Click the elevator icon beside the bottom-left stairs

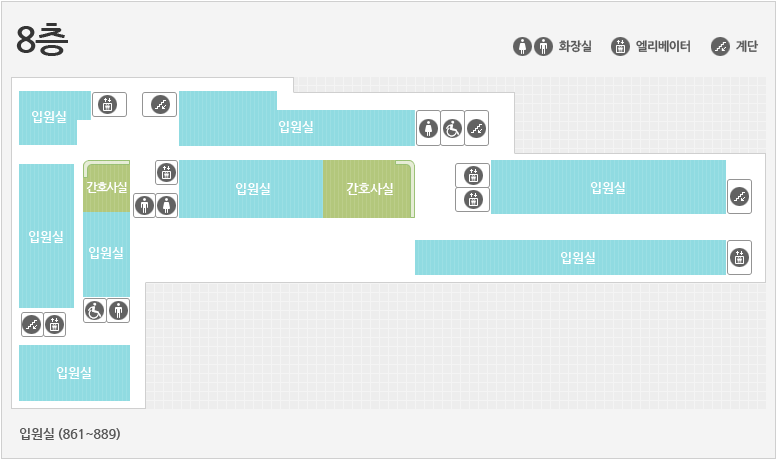[55, 325]
